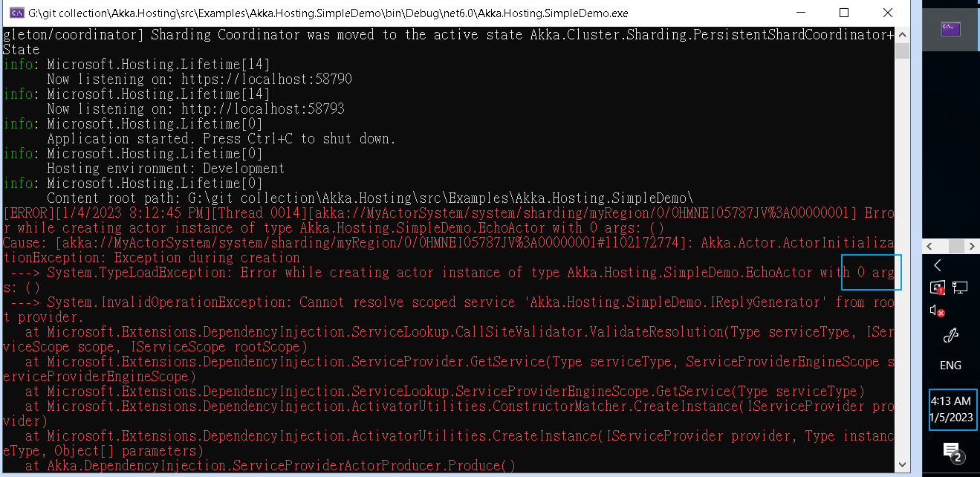Click the clock showing 4:13 AM
Image resolution: width=980 pixels, height=477 pixels.
950,401
